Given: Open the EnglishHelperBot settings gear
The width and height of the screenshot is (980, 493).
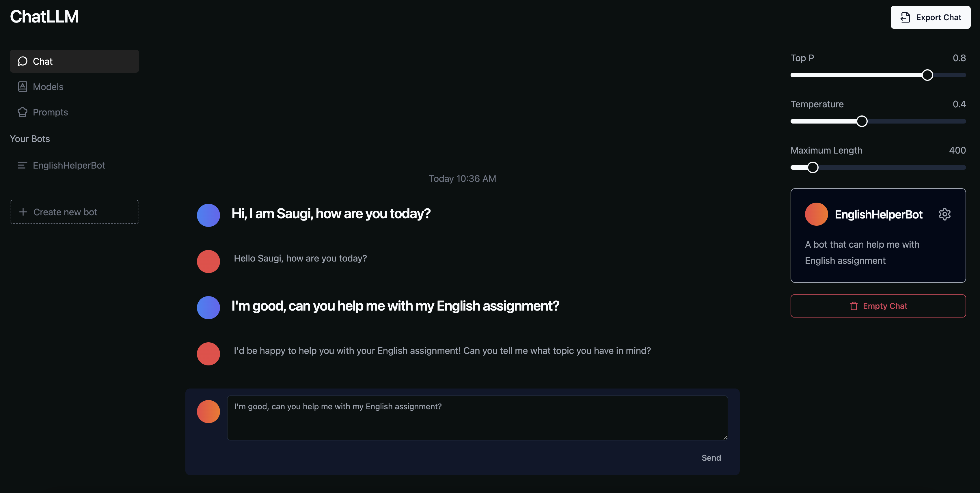Looking at the screenshot, I should [944, 214].
